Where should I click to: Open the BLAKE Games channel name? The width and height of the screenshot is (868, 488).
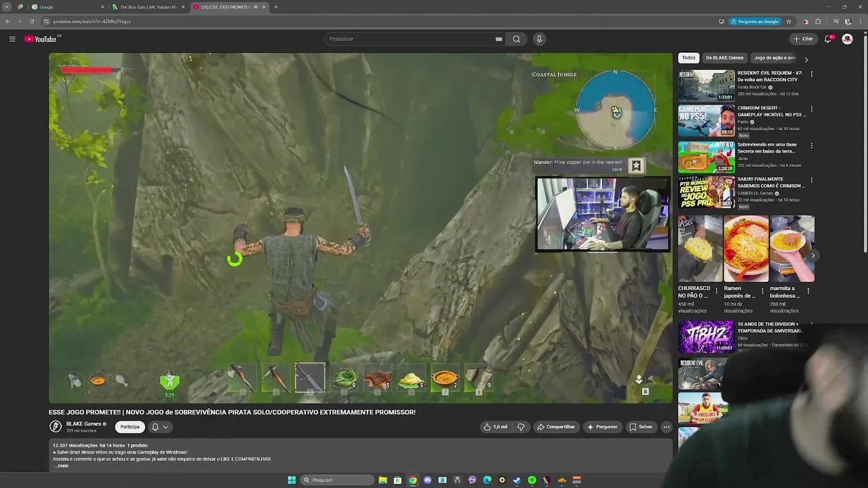(83, 424)
